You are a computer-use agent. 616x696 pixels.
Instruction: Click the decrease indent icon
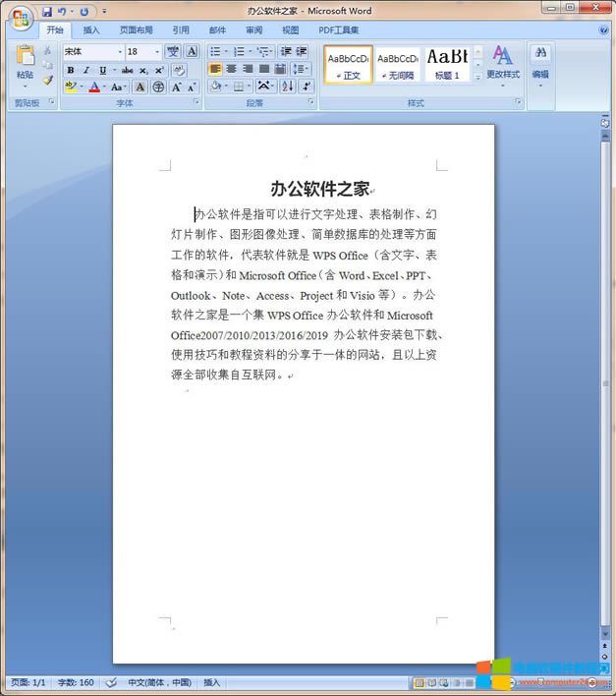[286, 51]
